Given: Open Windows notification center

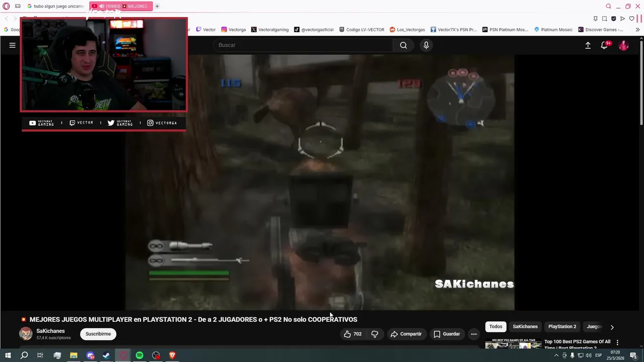Looking at the screenshot, I should 633,355.
